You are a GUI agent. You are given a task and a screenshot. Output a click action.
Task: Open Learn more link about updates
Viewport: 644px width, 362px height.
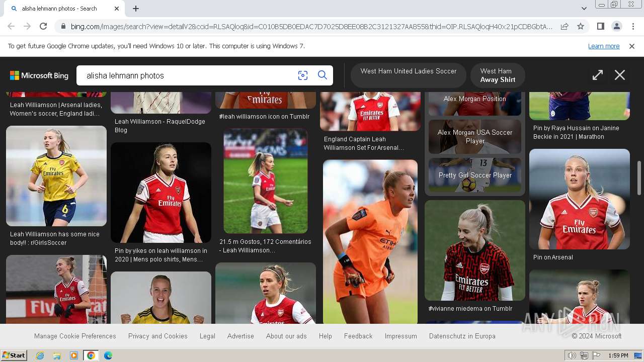coord(604,46)
